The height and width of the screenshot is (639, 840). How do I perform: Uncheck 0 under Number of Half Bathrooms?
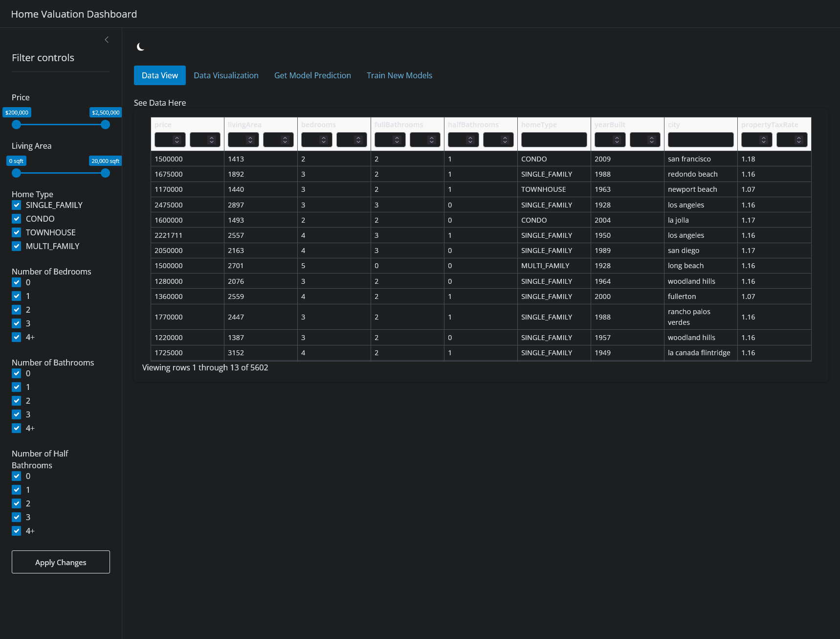point(16,476)
